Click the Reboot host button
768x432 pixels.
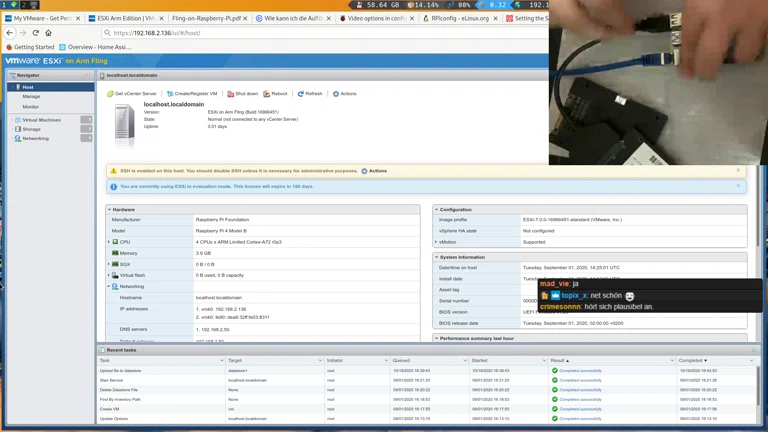click(x=275, y=94)
